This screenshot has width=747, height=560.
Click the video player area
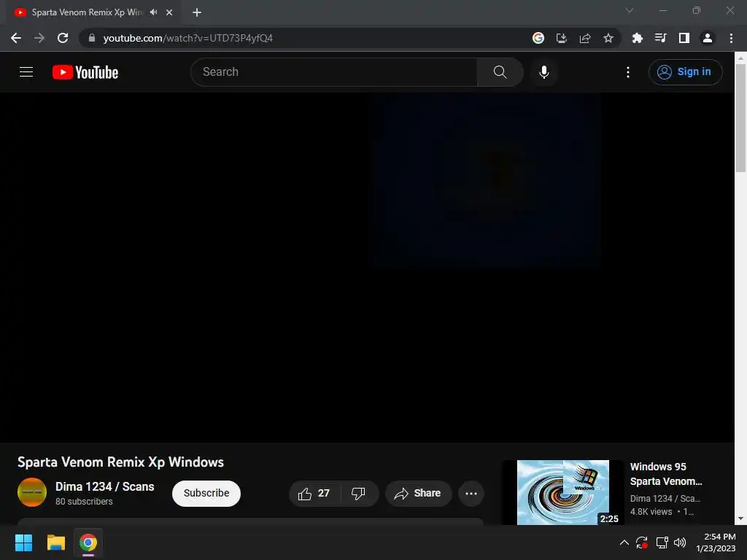pyautogui.click(x=367, y=267)
